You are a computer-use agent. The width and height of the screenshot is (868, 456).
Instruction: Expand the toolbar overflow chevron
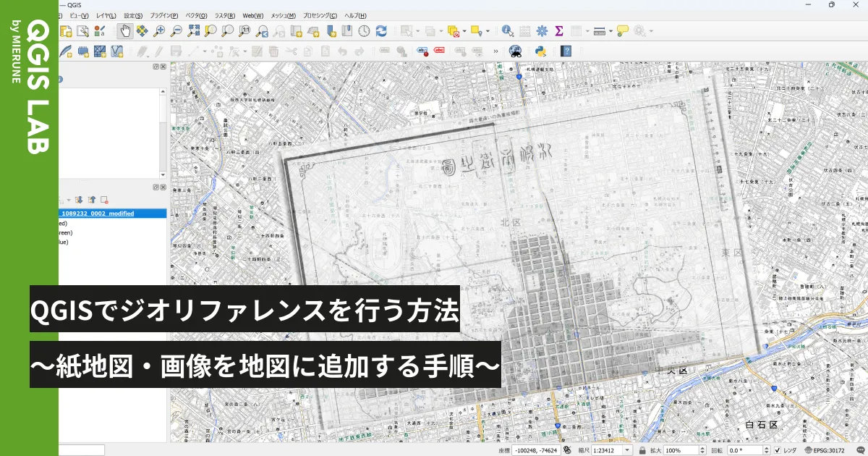(495, 51)
